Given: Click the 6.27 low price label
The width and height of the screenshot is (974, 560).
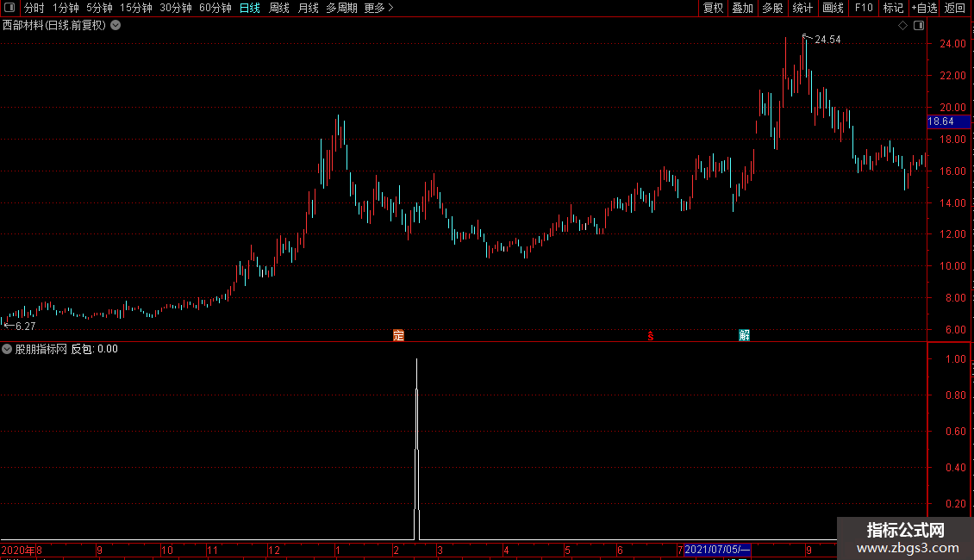Looking at the screenshot, I should pos(26,327).
